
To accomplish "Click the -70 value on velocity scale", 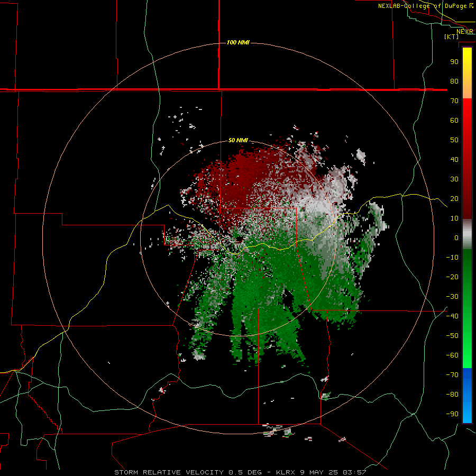I will coord(452,375).
